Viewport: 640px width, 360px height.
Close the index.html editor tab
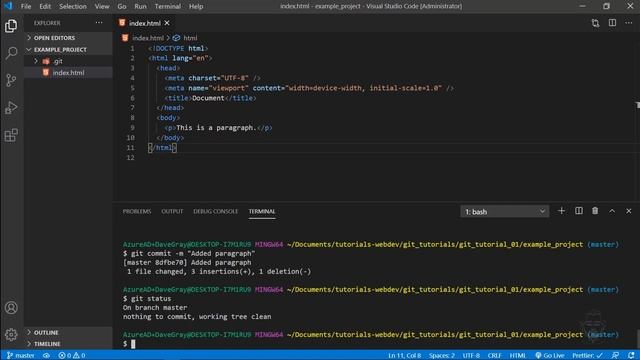coord(167,23)
